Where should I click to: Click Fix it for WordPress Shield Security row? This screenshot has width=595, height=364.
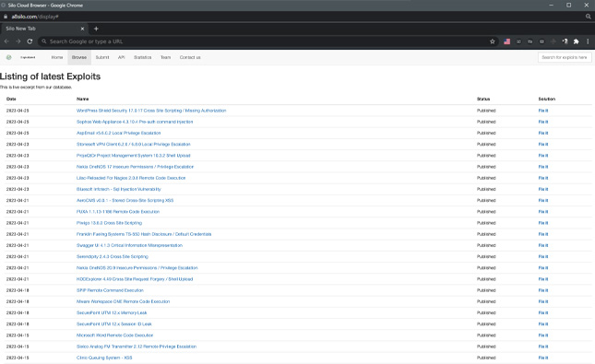[x=543, y=111]
